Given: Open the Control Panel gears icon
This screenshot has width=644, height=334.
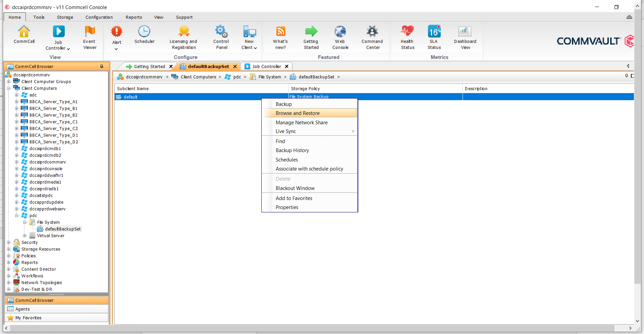Looking at the screenshot, I should (221, 31).
